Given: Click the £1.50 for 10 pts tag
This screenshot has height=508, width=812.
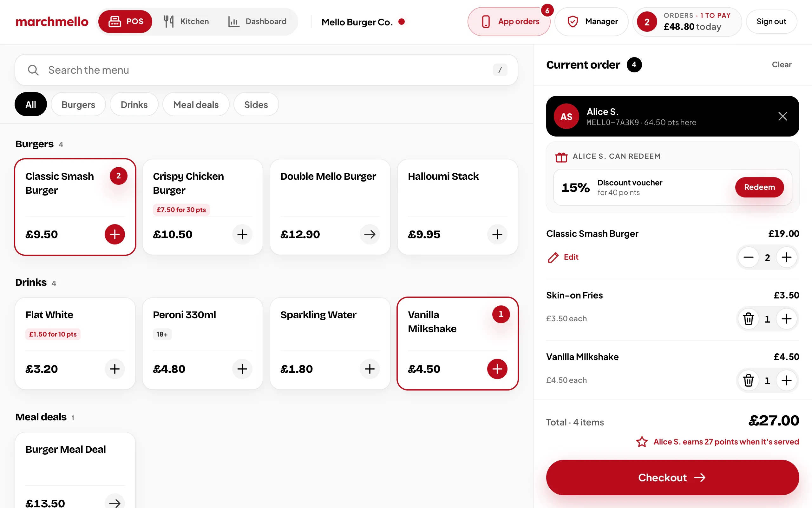Looking at the screenshot, I should (53, 334).
